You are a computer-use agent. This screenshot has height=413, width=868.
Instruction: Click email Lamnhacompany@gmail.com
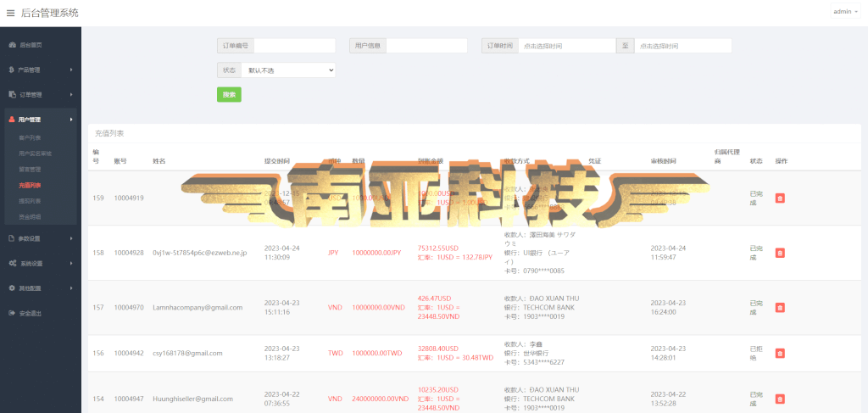coord(198,307)
